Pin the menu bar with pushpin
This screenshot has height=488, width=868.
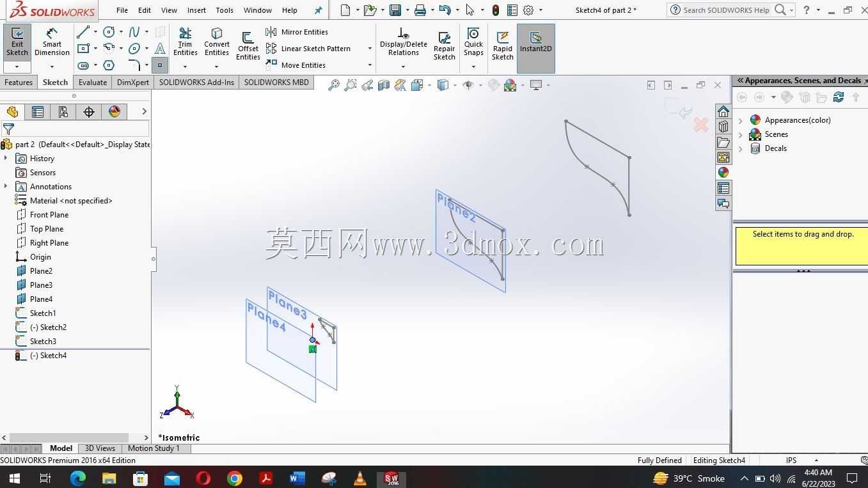pos(318,10)
